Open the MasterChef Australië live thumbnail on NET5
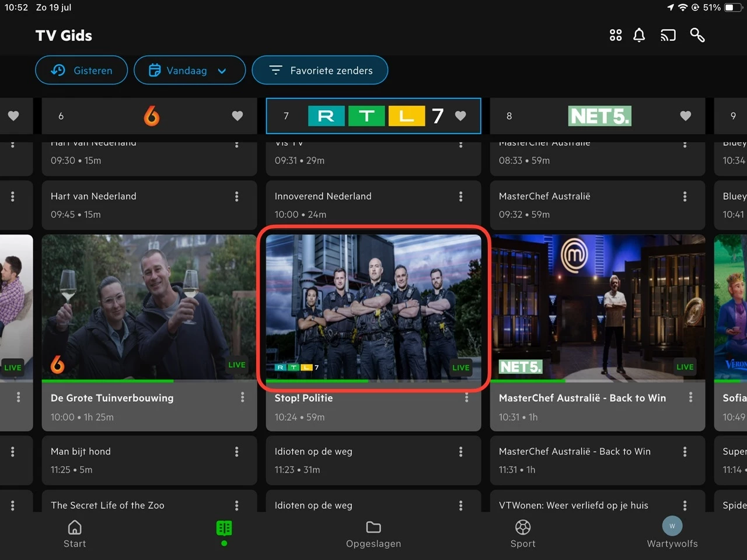The width and height of the screenshot is (747, 560). (598, 307)
